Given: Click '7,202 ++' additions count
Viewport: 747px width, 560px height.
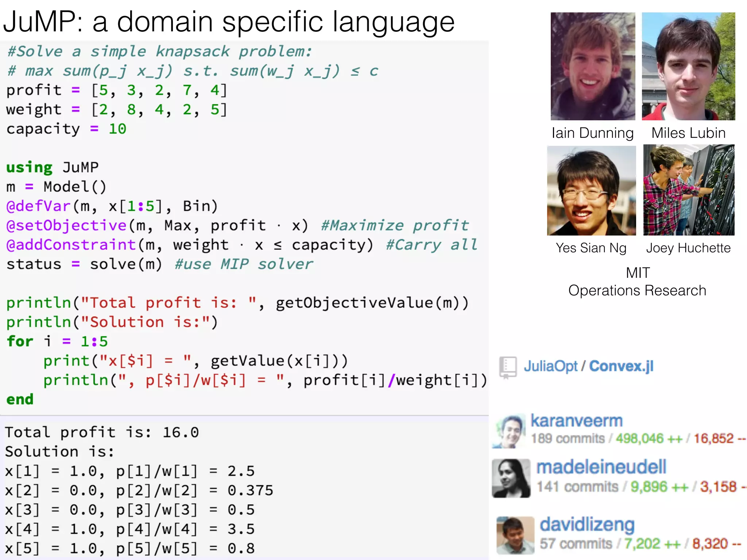Looking at the screenshot, I should [x=652, y=544].
